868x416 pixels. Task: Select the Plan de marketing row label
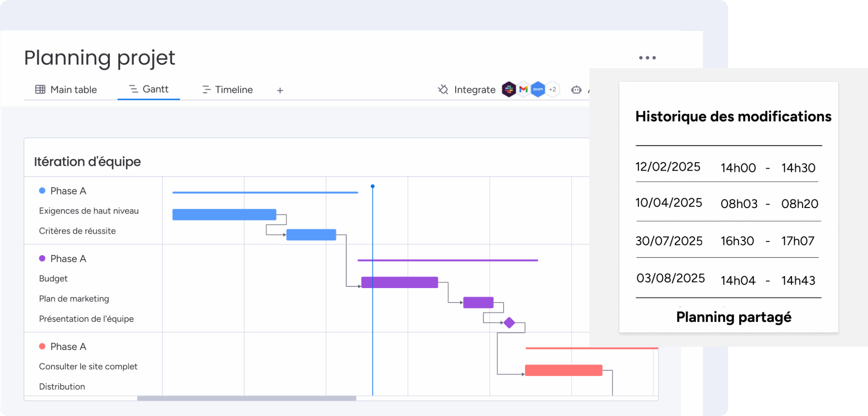(74, 299)
